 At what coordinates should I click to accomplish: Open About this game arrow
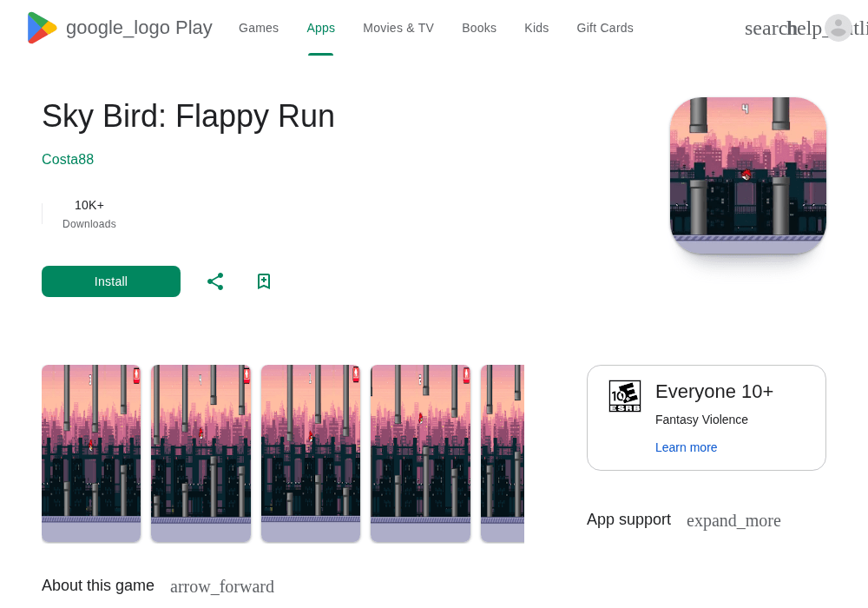pos(222,586)
